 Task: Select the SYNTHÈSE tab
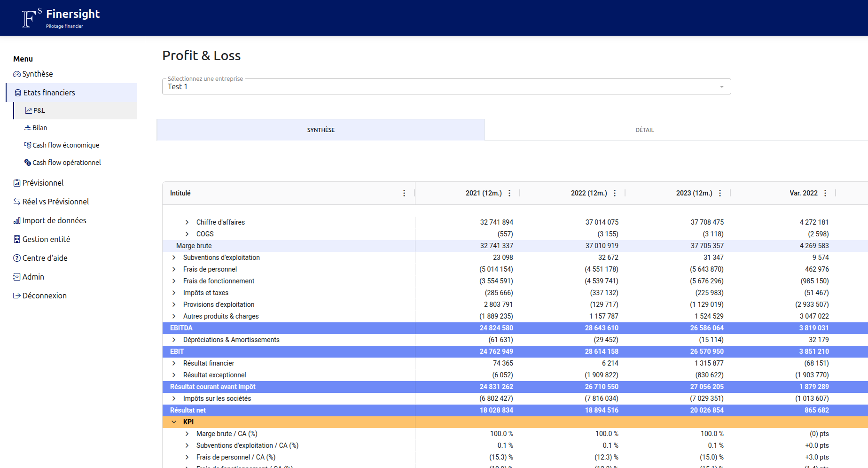pyautogui.click(x=321, y=130)
